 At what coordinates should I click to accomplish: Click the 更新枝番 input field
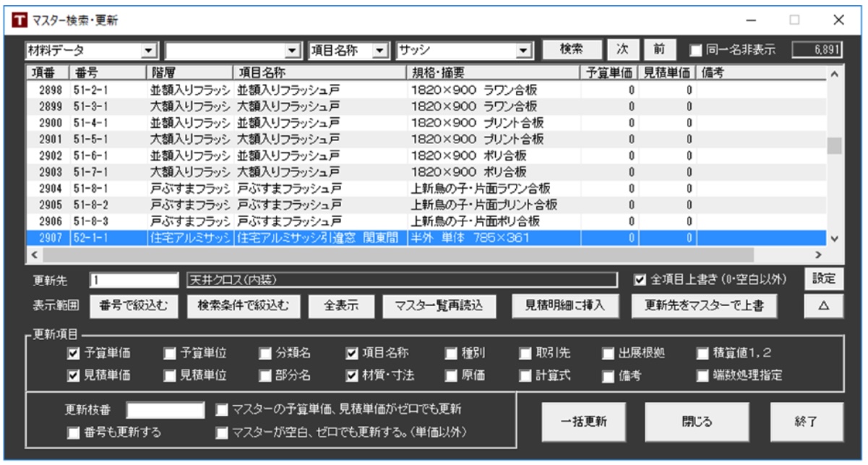(x=166, y=410)
